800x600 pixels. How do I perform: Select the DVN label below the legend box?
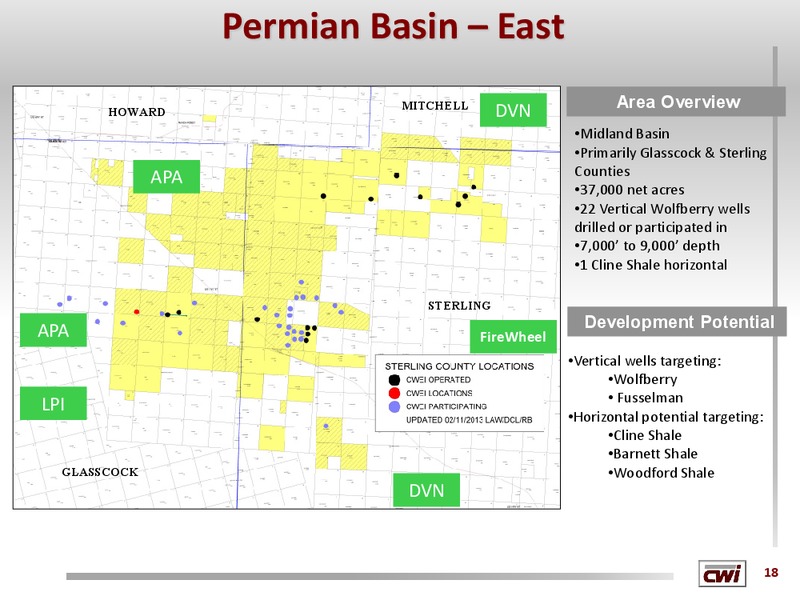[427, 490]
